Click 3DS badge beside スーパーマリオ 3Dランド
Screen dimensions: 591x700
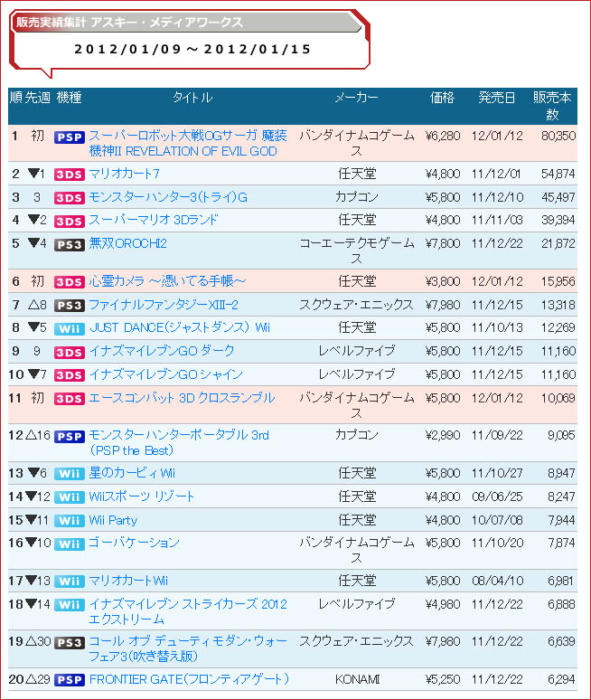click(70, 221)
